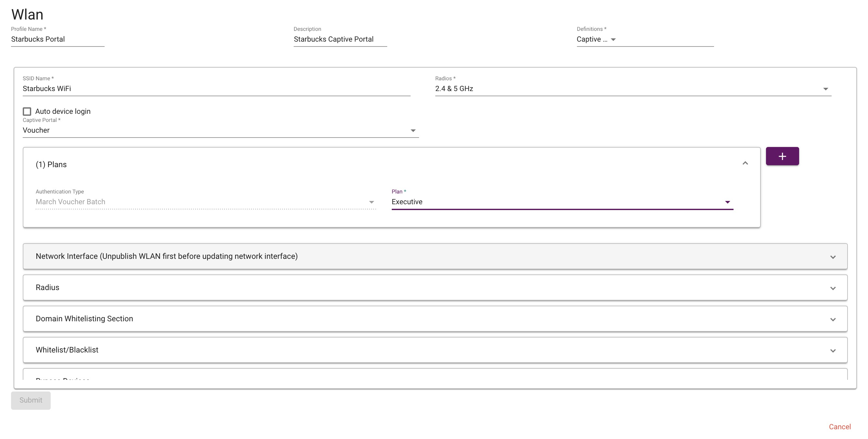Click the (1) Plans header text
Screen dimensions: 868x439
pos(51,165)
